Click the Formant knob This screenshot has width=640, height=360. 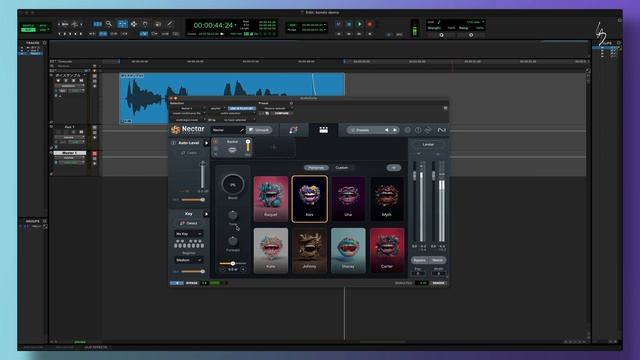233,241
